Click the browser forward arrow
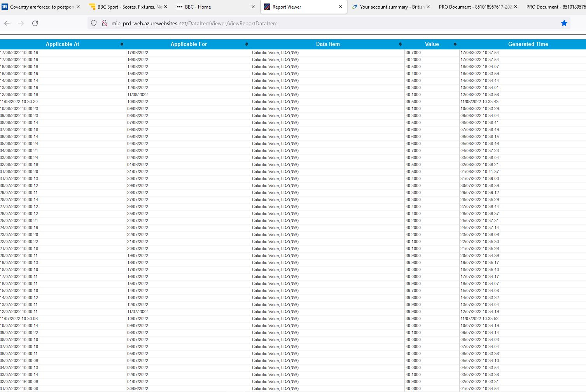 (x=21, y=23)
